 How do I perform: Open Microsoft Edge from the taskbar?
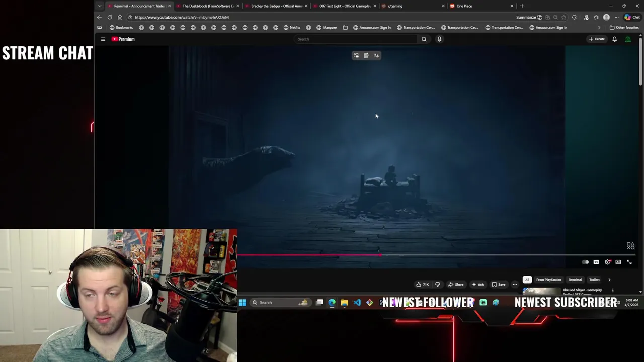click(x=332, y=302)
